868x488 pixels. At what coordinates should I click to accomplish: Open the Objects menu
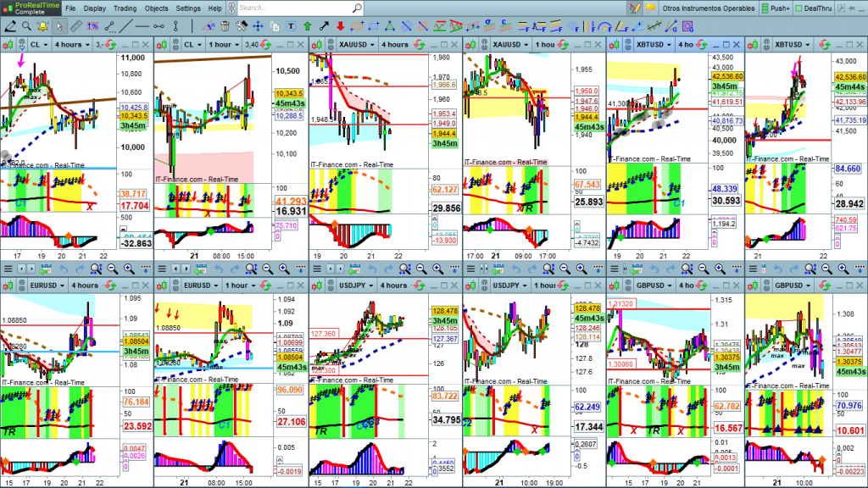pyautogui.click(x=157, y=8)
